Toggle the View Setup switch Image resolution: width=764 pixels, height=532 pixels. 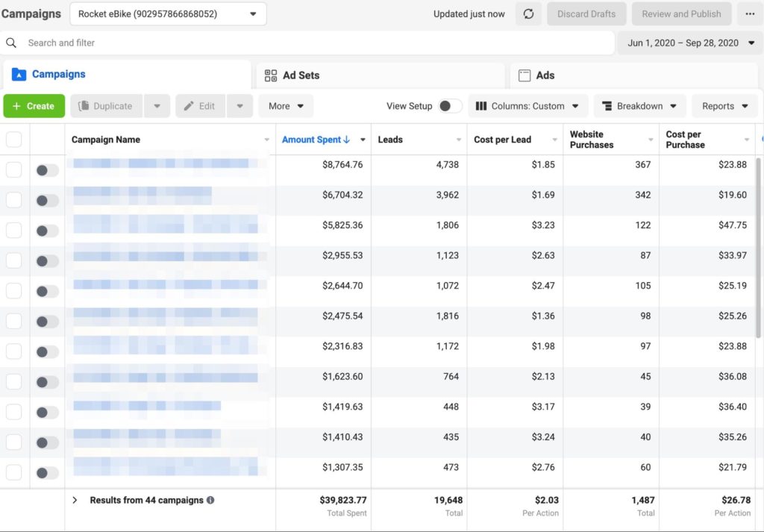[x=450, y=106]
